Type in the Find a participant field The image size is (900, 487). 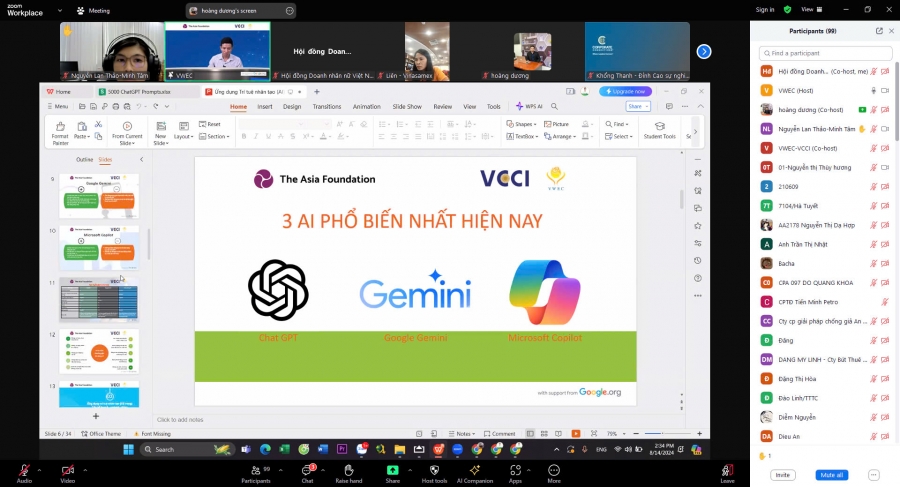click(823, 53)
